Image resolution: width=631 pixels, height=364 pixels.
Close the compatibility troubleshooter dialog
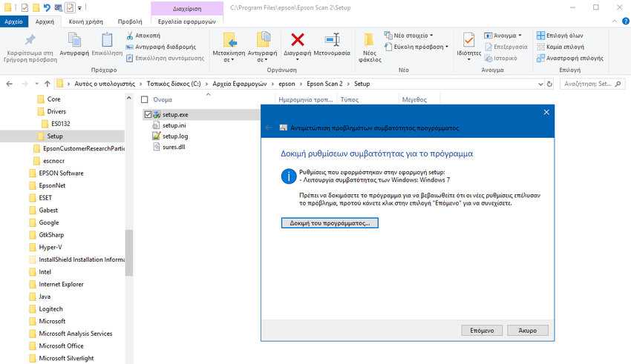coord(546,113)
